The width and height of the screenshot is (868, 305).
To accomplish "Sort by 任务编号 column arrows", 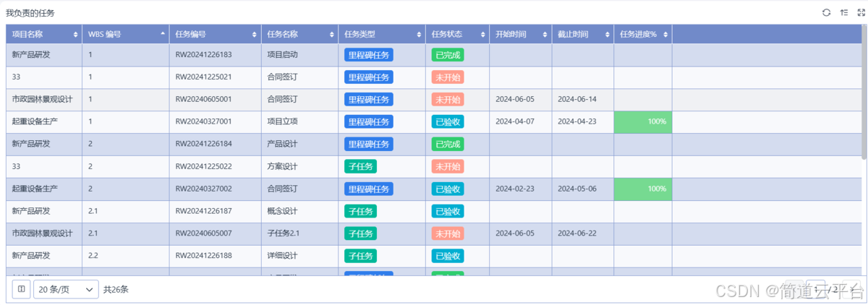I will tap(255, 35).
